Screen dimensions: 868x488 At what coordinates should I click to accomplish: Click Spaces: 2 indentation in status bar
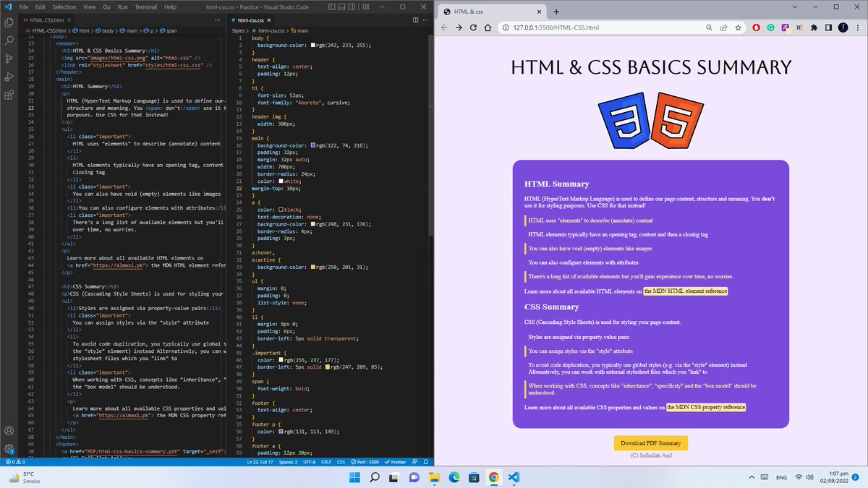(288, 461)
